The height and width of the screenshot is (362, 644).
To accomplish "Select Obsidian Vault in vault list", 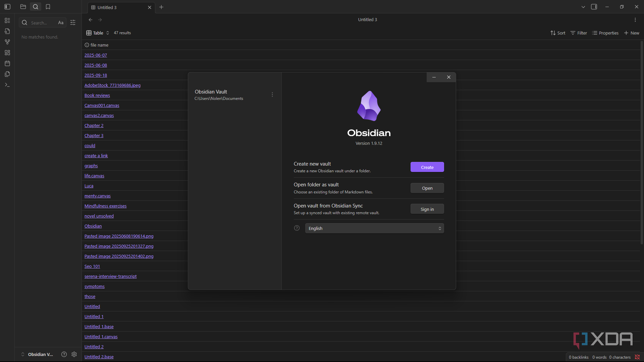I will pyautogui.click(x=235, y=95).
